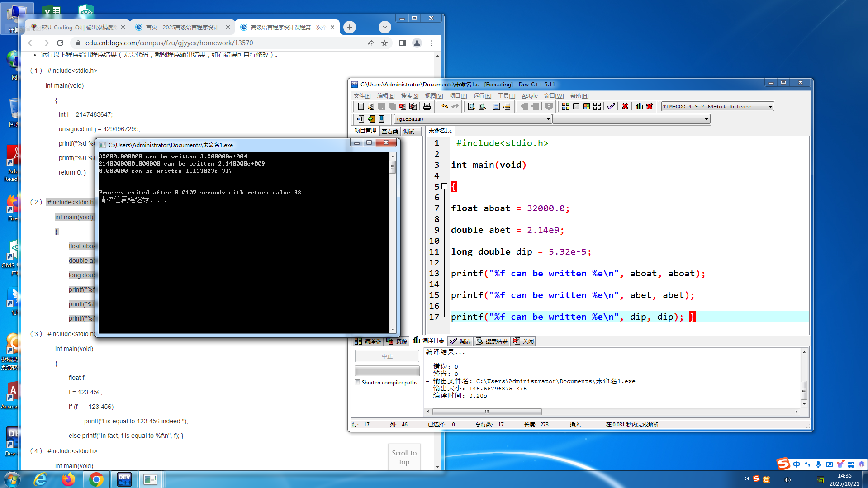The height and width of the screenshot is (488, 868).
Task: Open a new Chrome tab with plus button
Action: (350, 27)
